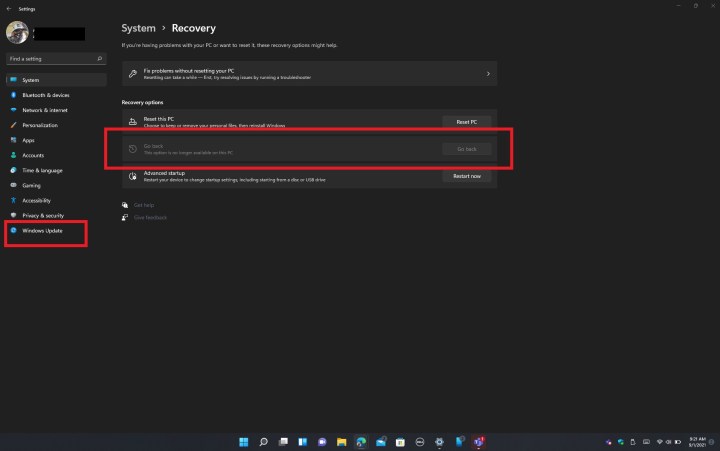Viewport: 720px width, 451px height.
Task: Click the back arrow in Settings
Action: click(x=9, y=9)
